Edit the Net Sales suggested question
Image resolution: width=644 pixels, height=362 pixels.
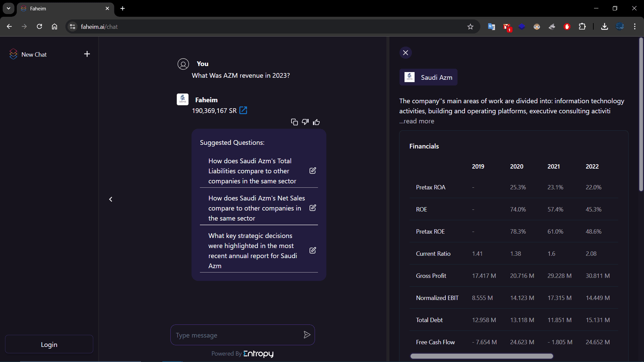(x=313, y=208)
